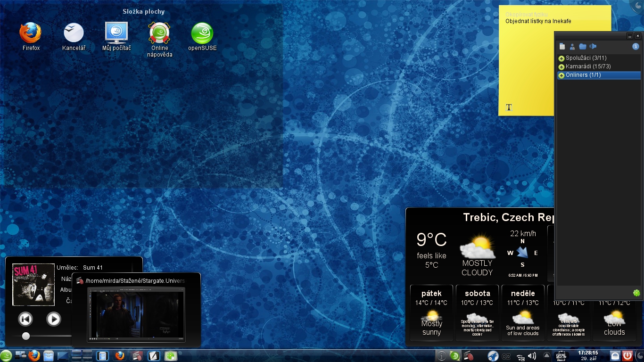Viewport: 644px width, 362px height.
Task: Activate the notes editor task in taskbar
Action: coord(154,356)
